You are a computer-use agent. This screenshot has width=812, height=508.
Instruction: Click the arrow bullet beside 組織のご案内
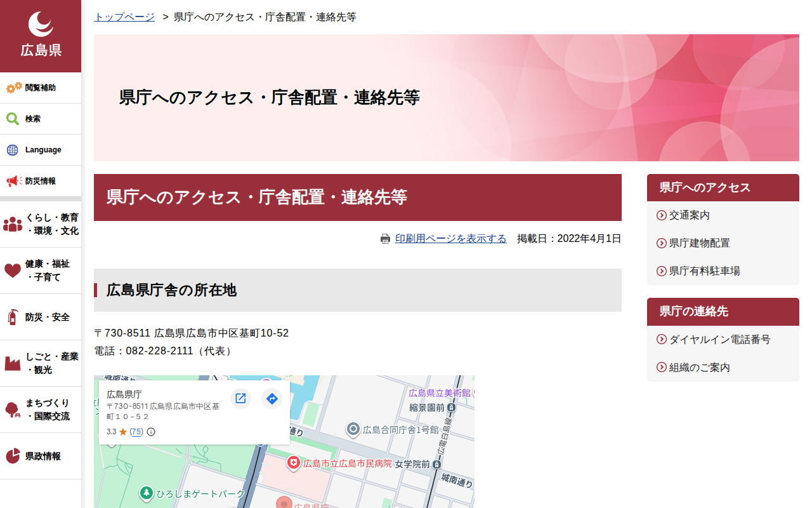662,368
